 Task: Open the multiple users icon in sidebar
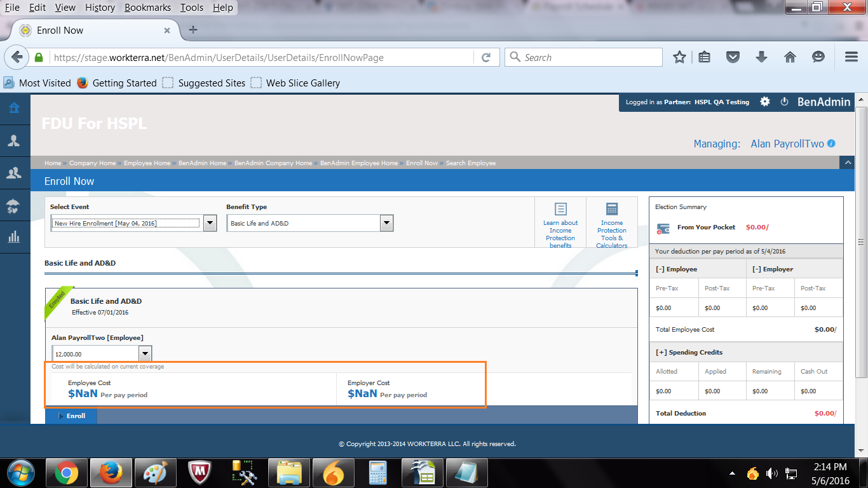point(14,173)
